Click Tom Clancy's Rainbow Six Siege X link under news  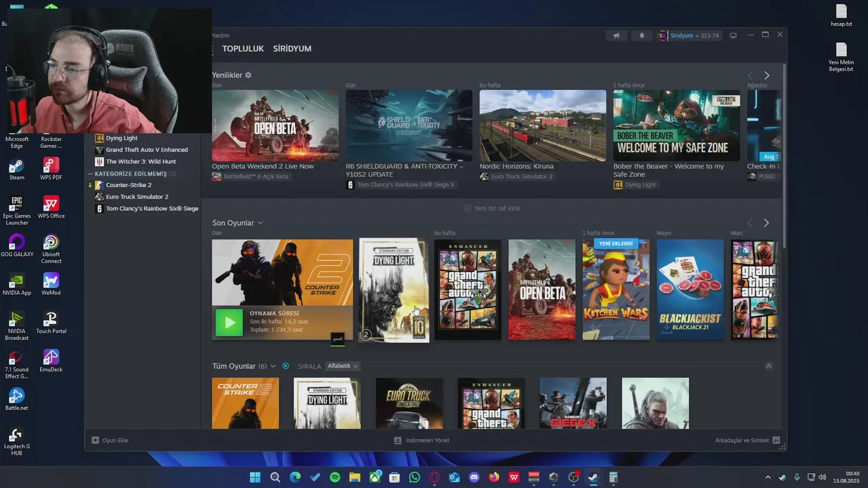[400, 184]
